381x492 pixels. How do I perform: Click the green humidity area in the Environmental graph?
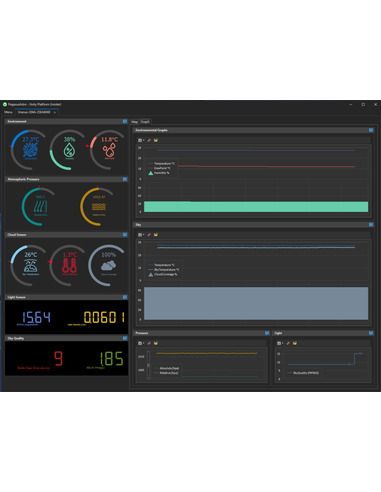click(256, 206)
